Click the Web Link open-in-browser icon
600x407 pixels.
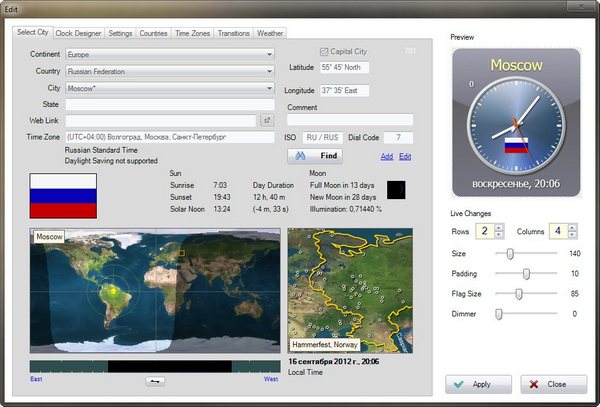(x=267, y=121)
